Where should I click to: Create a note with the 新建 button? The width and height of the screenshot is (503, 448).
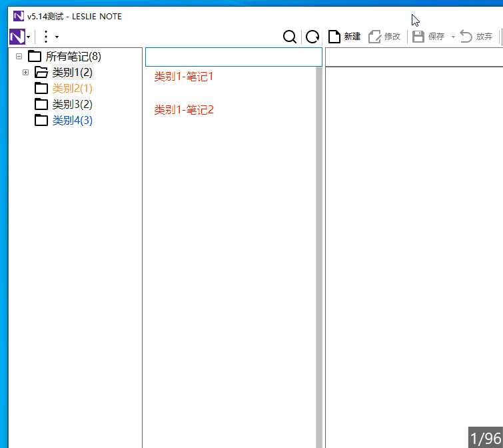tap(344, 37)
